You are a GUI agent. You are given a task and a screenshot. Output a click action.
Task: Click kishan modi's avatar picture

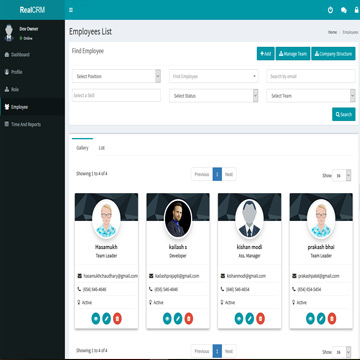pyautogui.click(x=250, y=219)
